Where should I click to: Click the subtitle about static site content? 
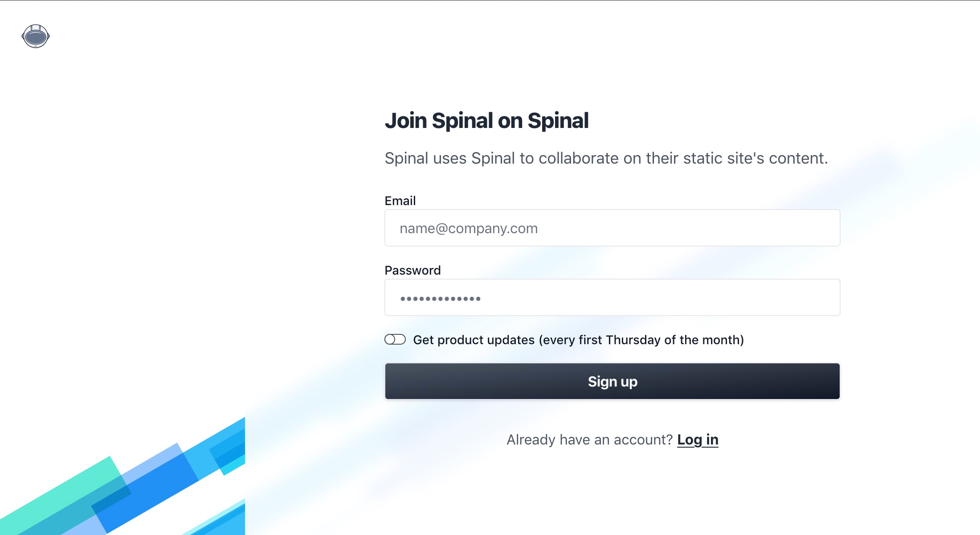pyautogui.click(x=606, y=158)
